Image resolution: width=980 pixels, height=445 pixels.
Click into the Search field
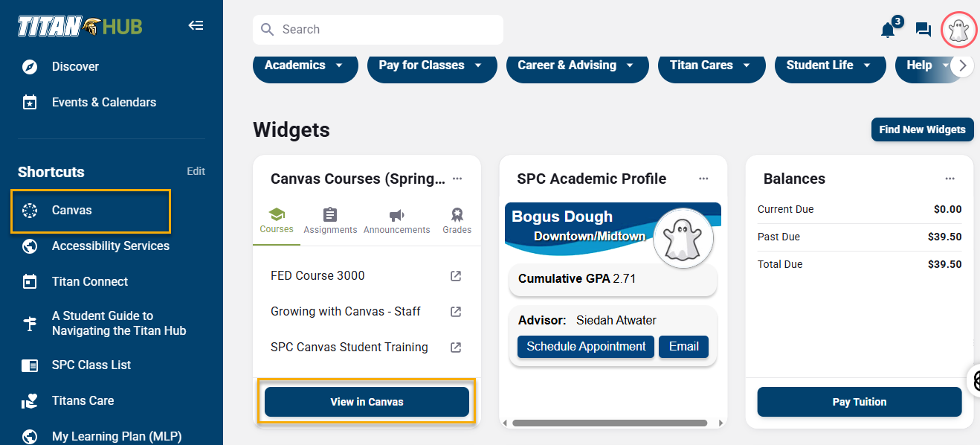click(x=387, y=30)
